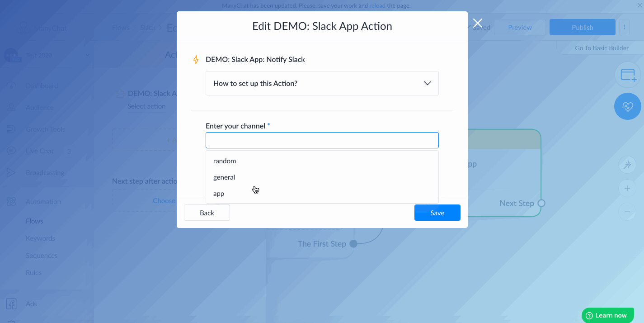644x323 pixels.
Task: Go back using the Back button
Action: pos(207,213)
